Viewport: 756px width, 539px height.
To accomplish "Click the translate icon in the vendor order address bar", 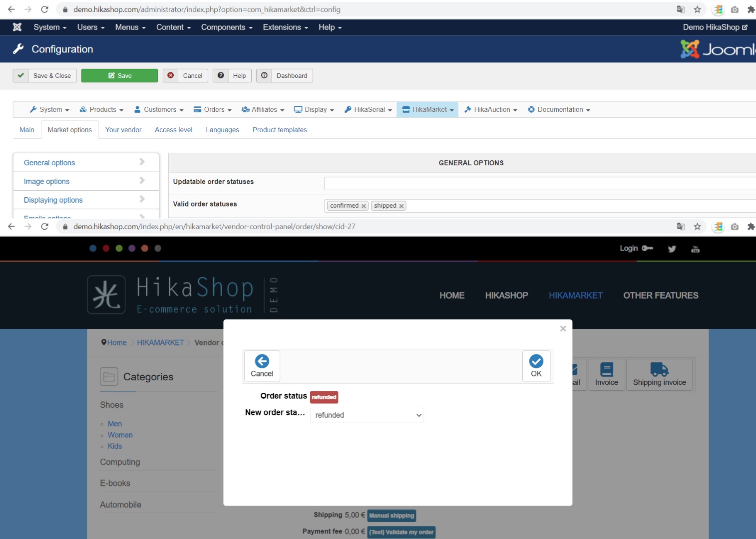I will pyautogui.click(x=681, y=227).
